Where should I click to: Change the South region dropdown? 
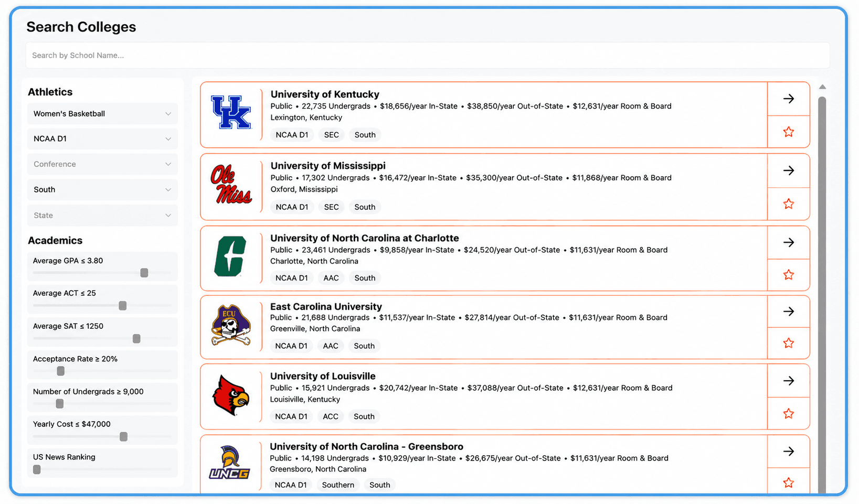coord(102,190)
